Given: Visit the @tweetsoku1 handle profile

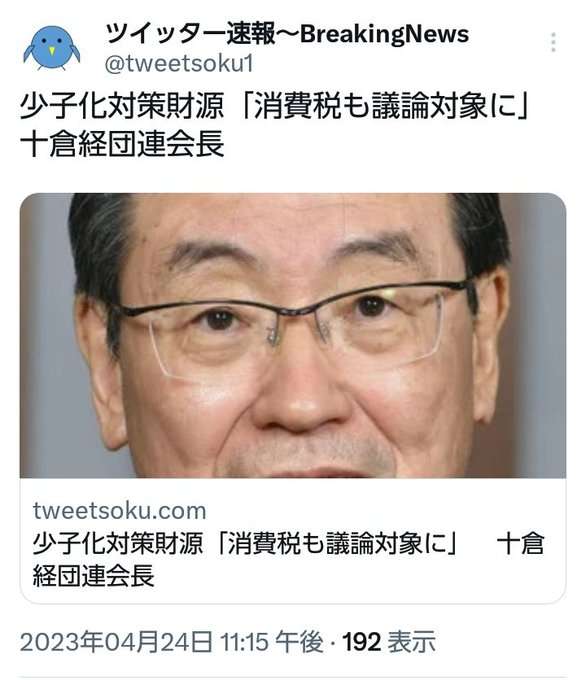Looking at the screenshot, I should [x=179, y=64].
